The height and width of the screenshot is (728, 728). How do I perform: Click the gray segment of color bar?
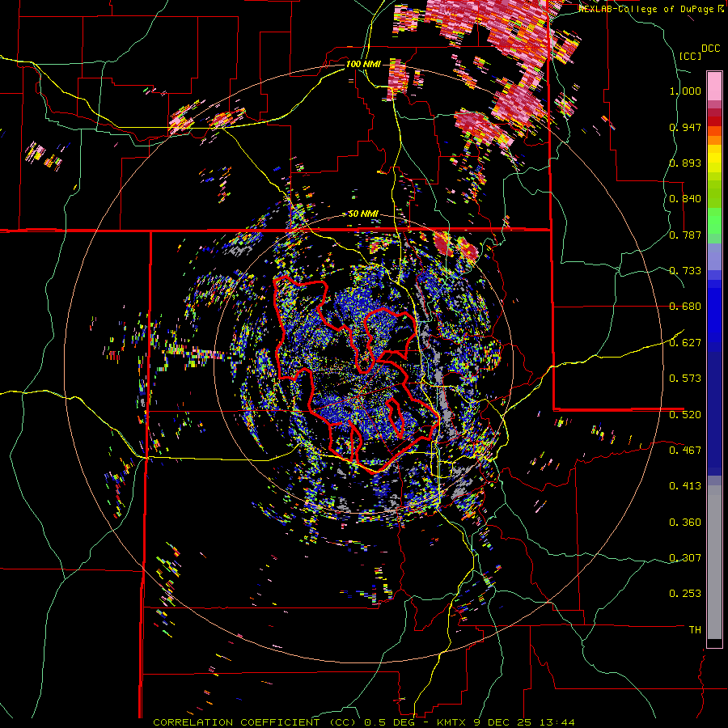[714, 562]
